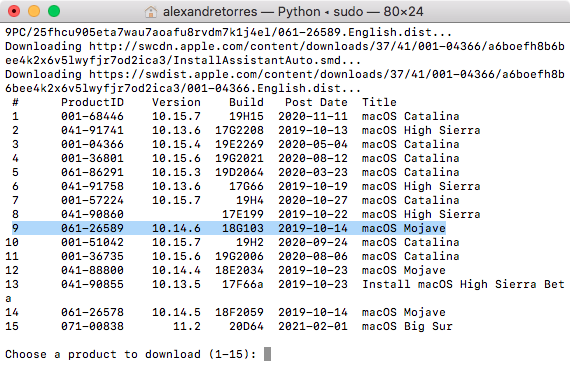Click product ID 001-68446
570x366 pixels.
click(92, 116)
